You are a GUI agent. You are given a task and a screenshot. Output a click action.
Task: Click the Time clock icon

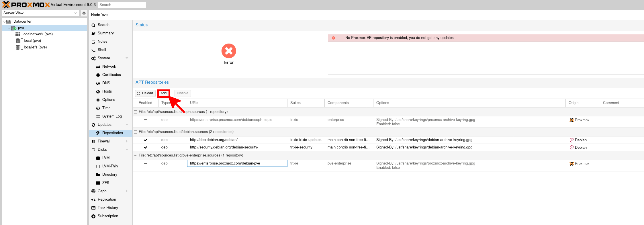click(x=98, y=108)
